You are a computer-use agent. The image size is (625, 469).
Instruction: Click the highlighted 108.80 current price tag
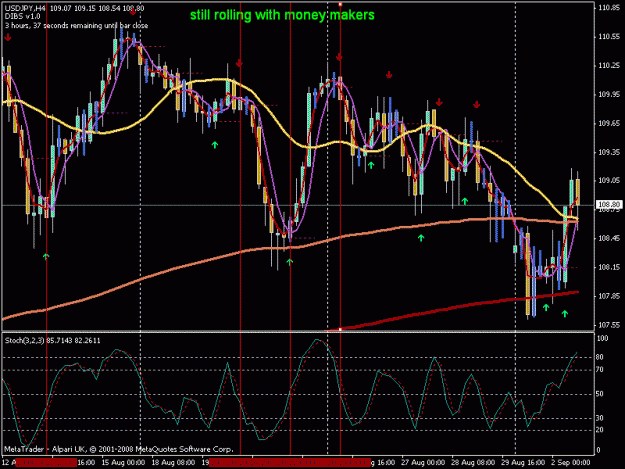coord(609,204)
